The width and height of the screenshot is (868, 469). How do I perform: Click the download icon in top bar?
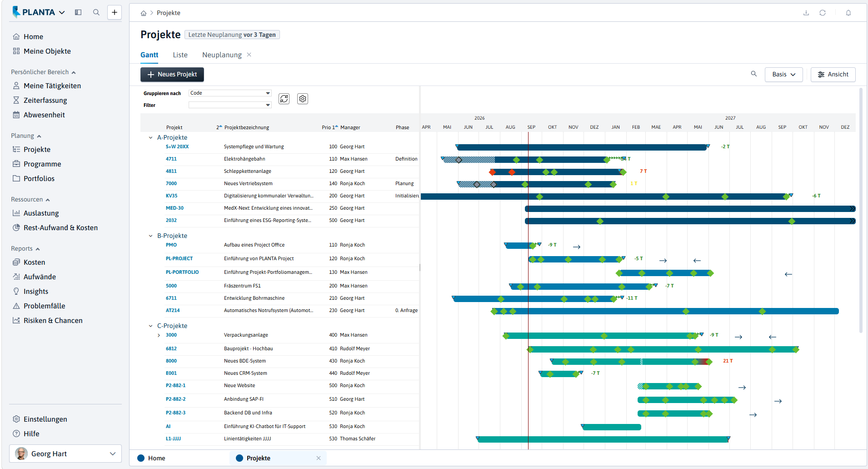806,13
